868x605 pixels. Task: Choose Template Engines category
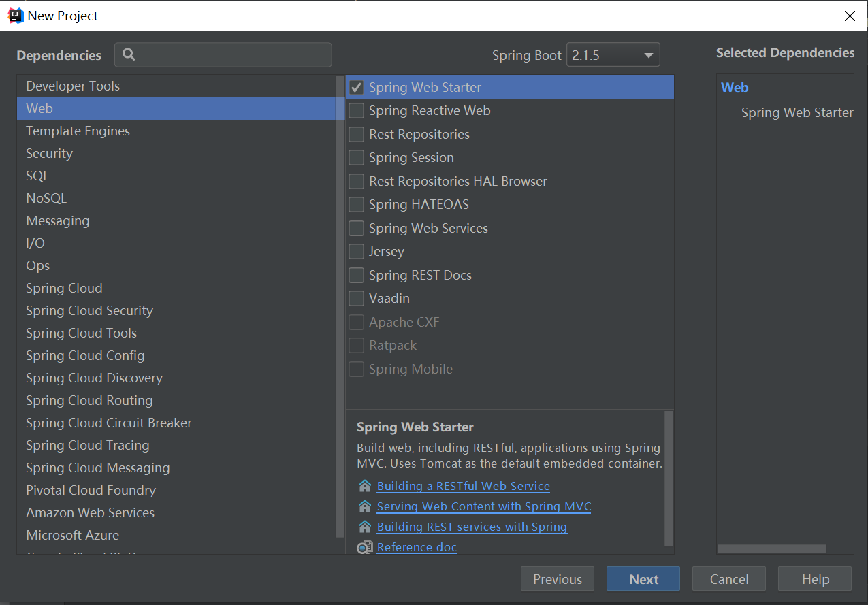pos(177,131)
